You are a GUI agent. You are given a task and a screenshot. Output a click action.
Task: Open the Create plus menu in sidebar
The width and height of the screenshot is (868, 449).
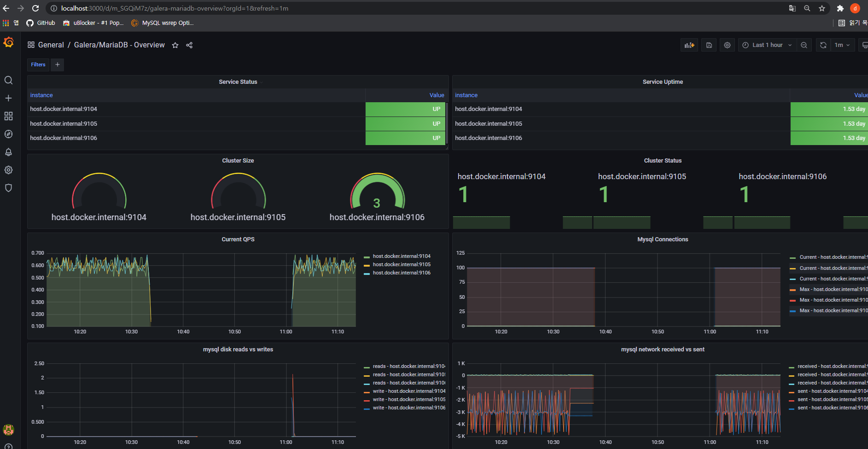coord(8,98)
